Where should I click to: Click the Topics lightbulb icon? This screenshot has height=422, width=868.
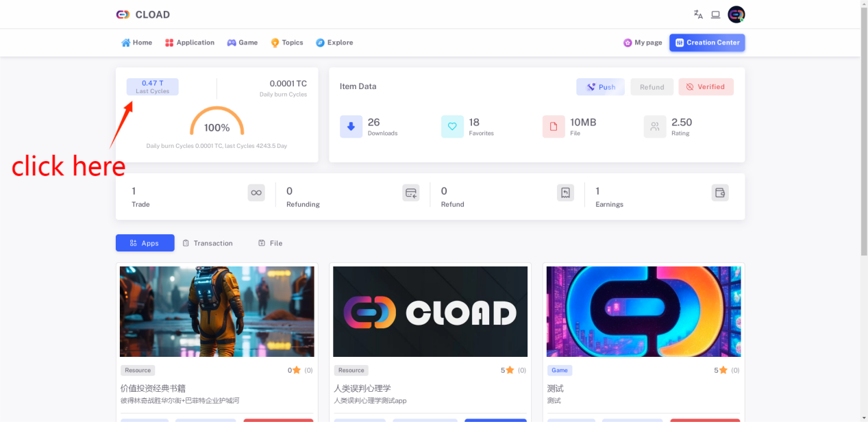pyautogui.click(x=275, y=42)
